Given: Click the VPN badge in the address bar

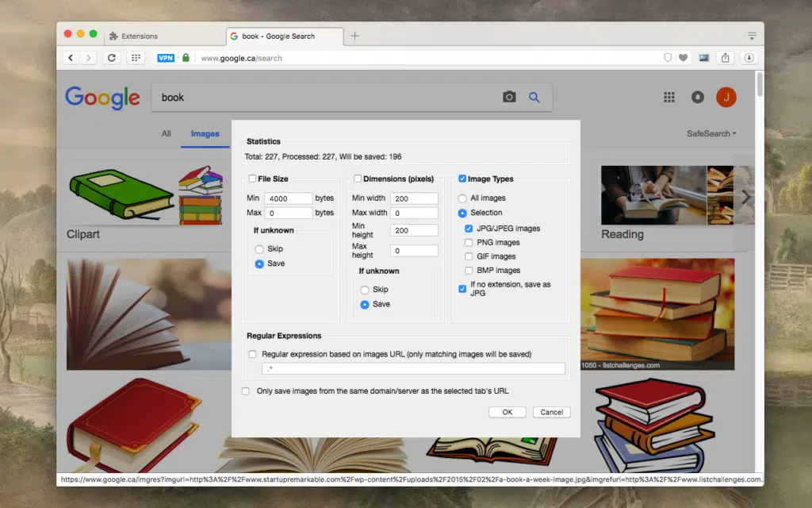Looking at the screenshot, I should 166,57.
